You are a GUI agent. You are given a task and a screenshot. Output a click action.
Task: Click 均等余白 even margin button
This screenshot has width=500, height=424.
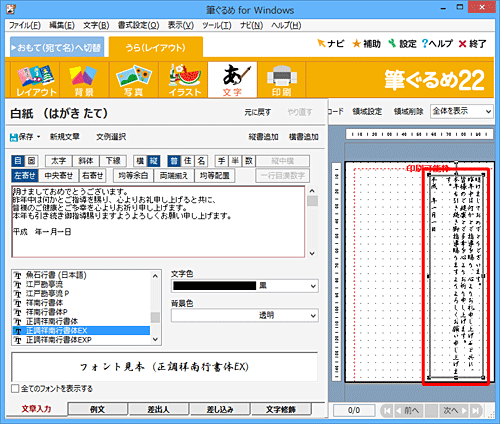tap(133, 176)
